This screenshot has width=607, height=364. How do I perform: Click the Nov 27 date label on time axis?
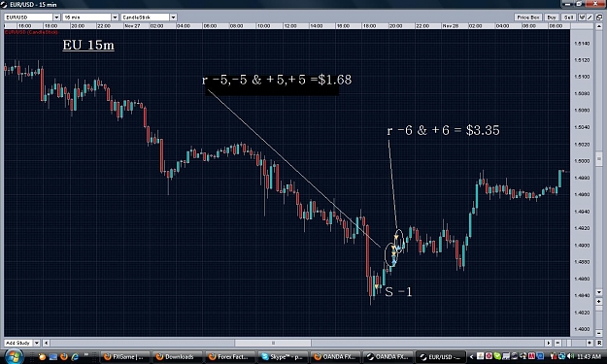132,26
